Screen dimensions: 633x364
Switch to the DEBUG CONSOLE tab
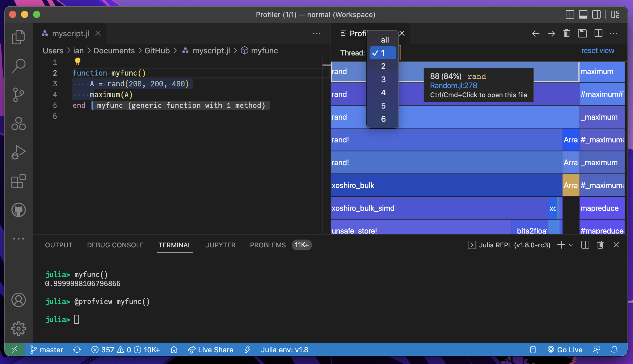point(115,245)
